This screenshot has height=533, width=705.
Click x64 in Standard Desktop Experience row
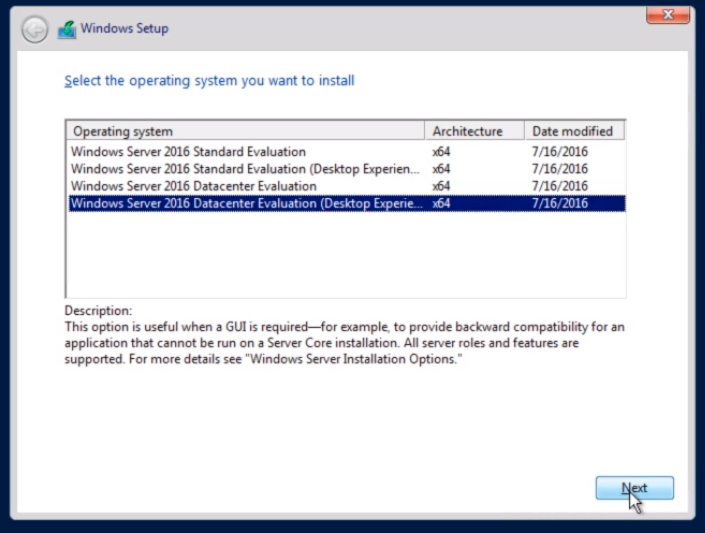click(441, 169)
